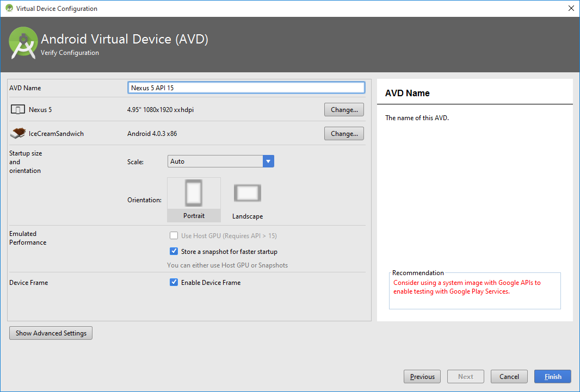
Task: Focus the AVD Name input field
Action: coord(246,88)
